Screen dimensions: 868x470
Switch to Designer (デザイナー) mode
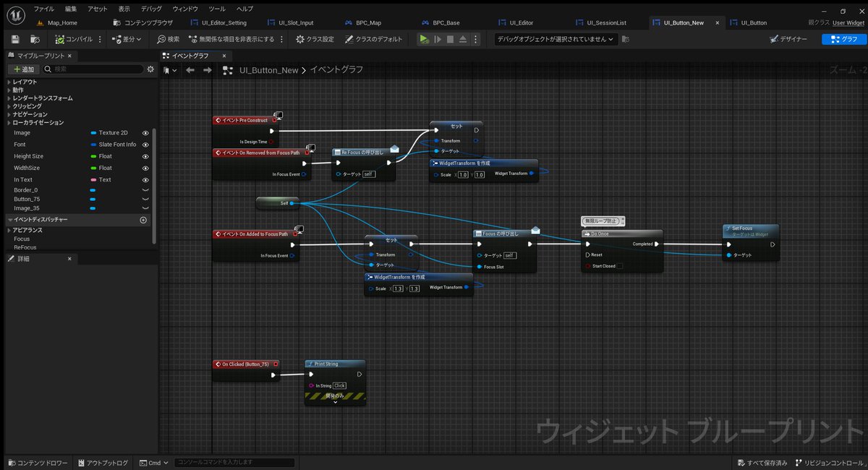(788, 39)
